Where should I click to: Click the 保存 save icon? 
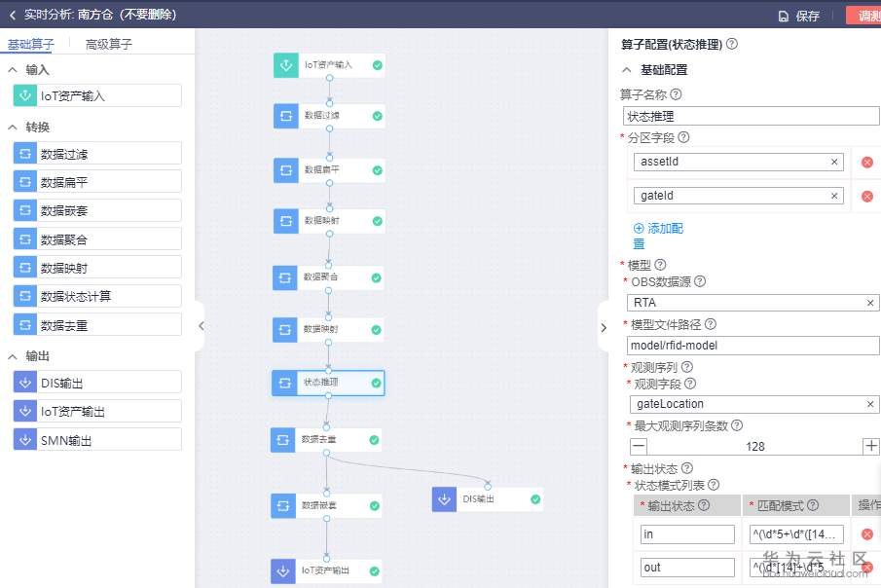point(784,17)
